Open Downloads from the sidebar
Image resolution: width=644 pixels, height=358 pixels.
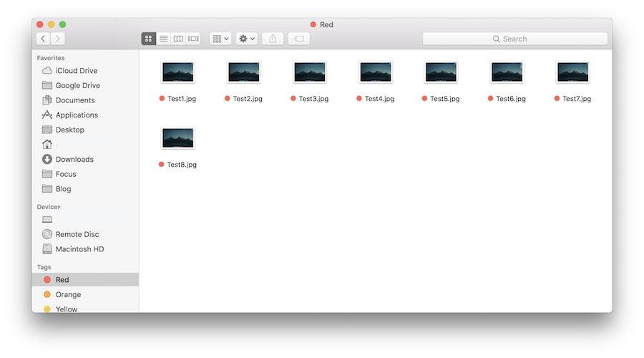point(74,160)
